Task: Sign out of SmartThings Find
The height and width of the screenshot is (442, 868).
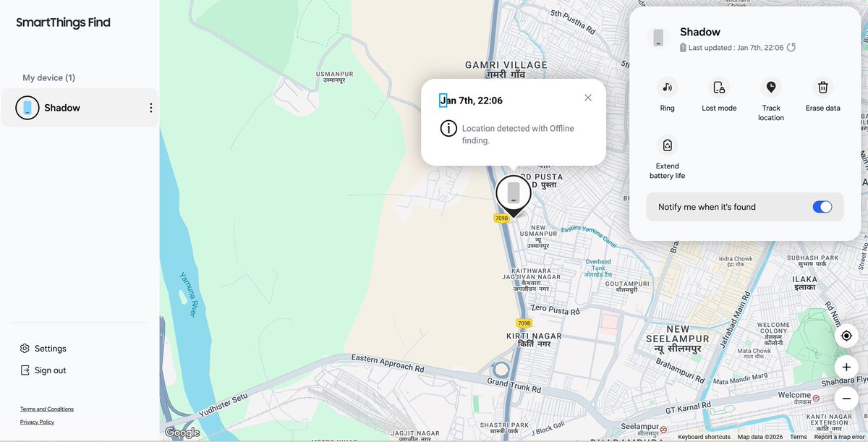Action: [x=43, y=370]
